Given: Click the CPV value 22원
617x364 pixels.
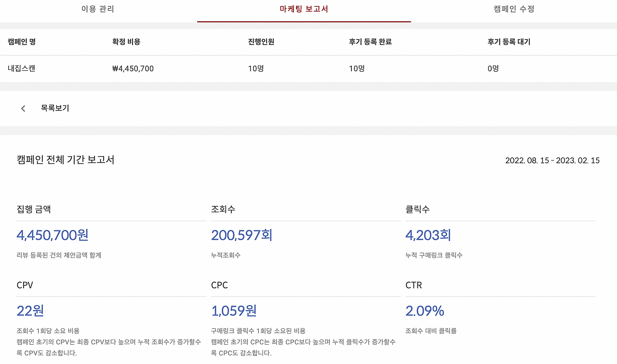Looking at the screenshot, I should click(x=29, y=310).
